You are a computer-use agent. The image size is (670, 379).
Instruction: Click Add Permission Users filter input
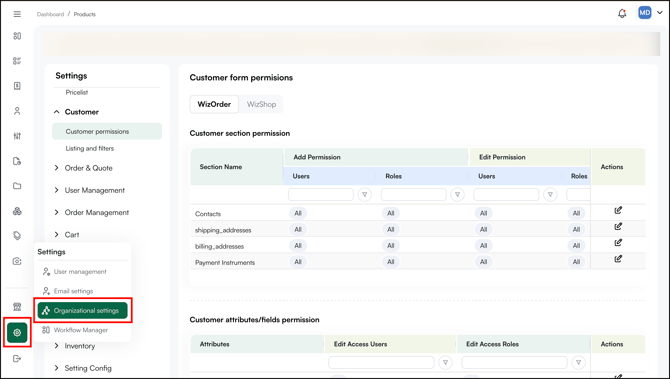320,194
